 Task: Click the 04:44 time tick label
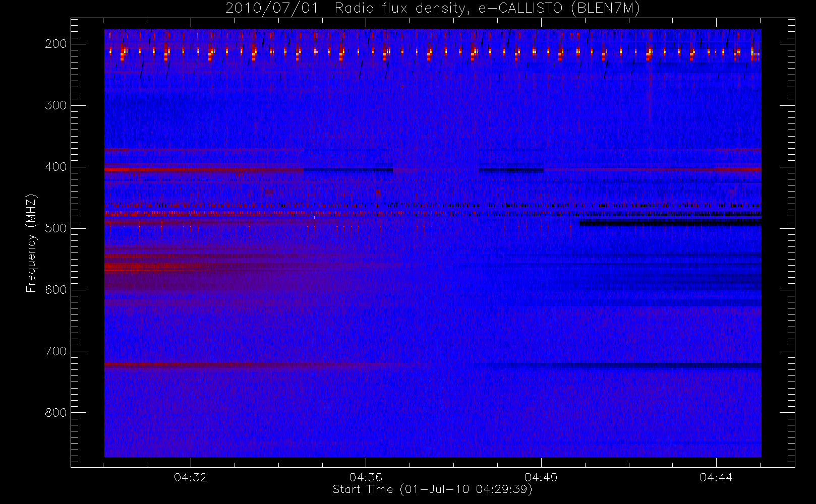[716, 477]
